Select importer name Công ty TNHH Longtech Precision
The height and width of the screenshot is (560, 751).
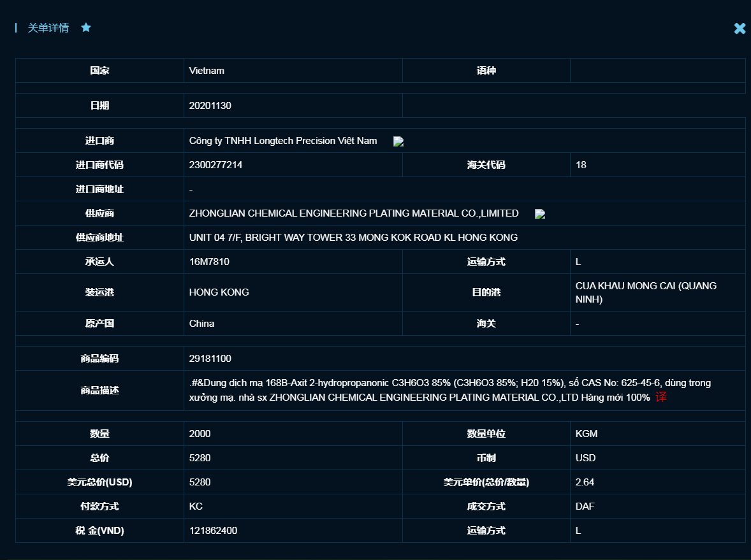click(x=282, y=141)
